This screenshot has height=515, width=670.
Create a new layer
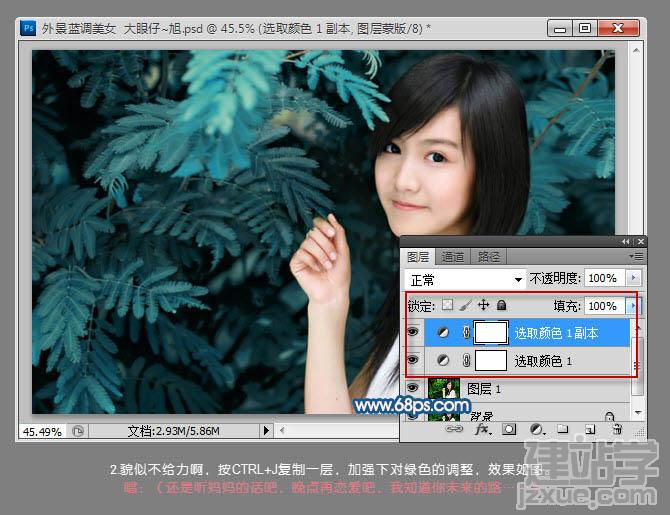(x=590, y=429)
